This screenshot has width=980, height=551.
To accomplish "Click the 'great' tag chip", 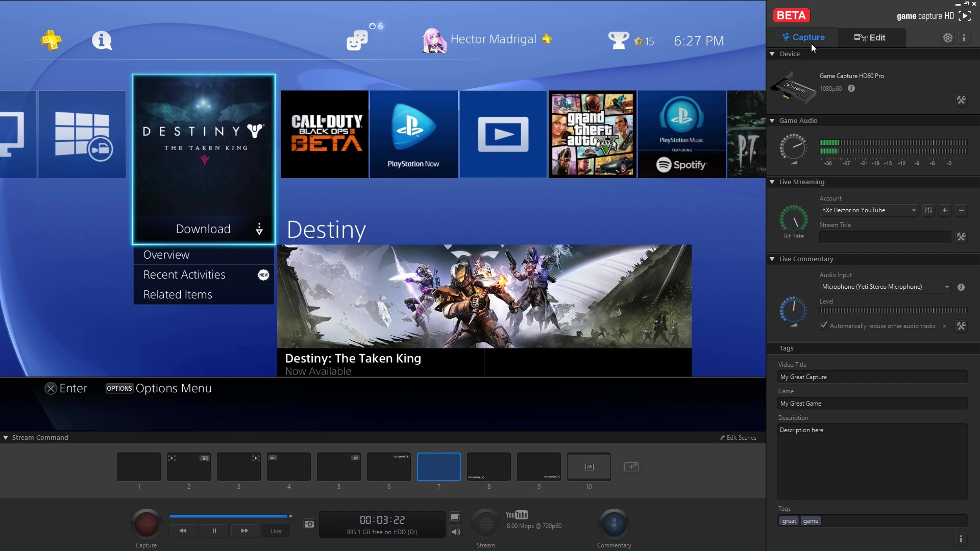I will tap(789, 521).
